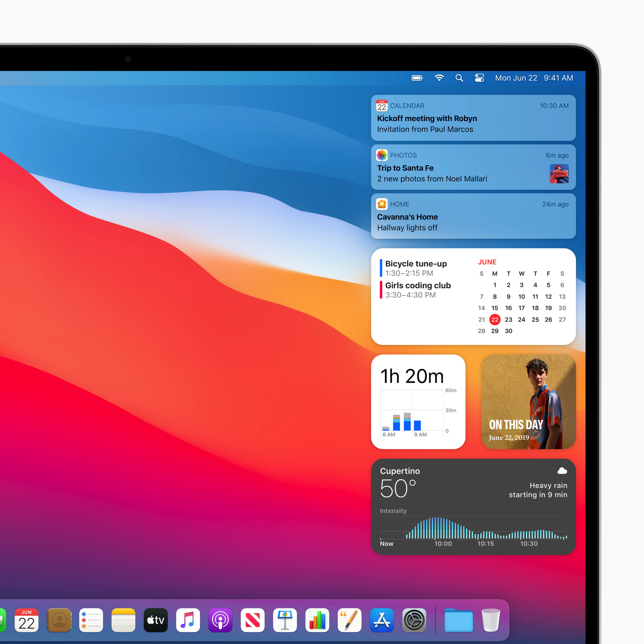644x644 pixels.
Task: Open System Preferences from the Dock
Action: [x=414, y=620]
